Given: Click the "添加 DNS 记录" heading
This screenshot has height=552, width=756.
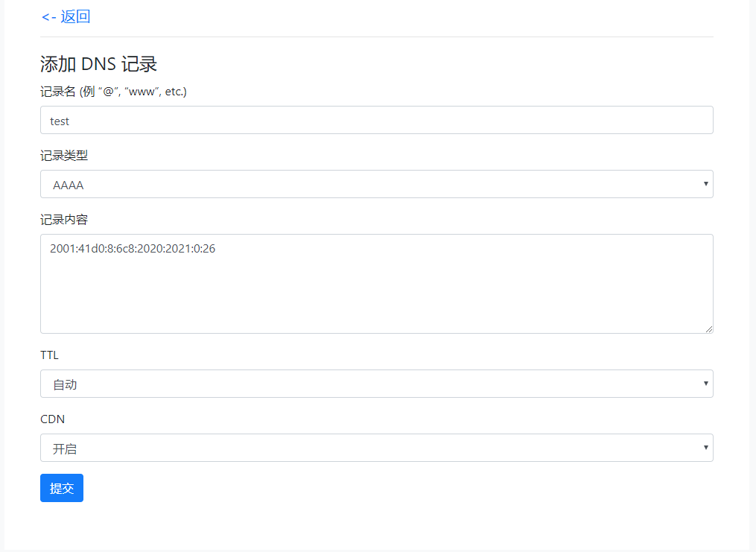Looking at the screenshot, I should (x=98, y=64).
